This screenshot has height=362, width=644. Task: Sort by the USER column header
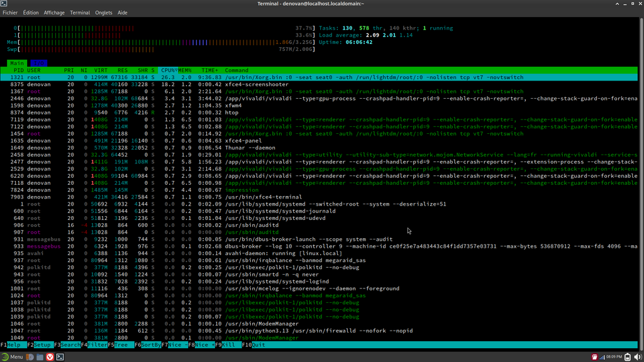[x=34, y=70]
